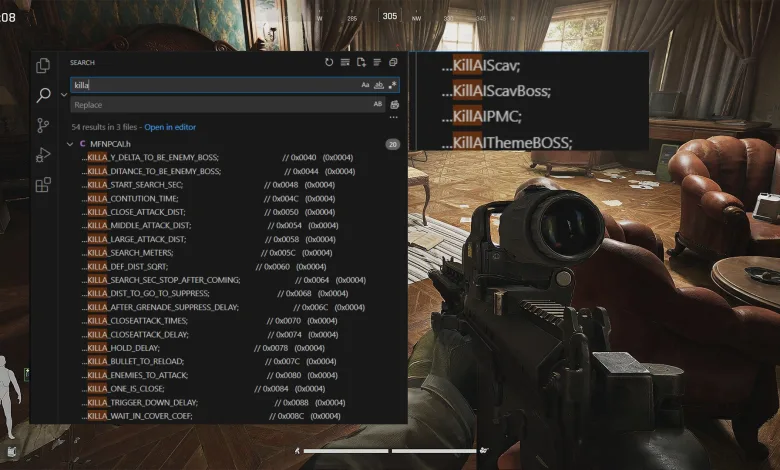The image size is (780, 470).
Task: Click the Open in editor link
Action: click(170, 128)
